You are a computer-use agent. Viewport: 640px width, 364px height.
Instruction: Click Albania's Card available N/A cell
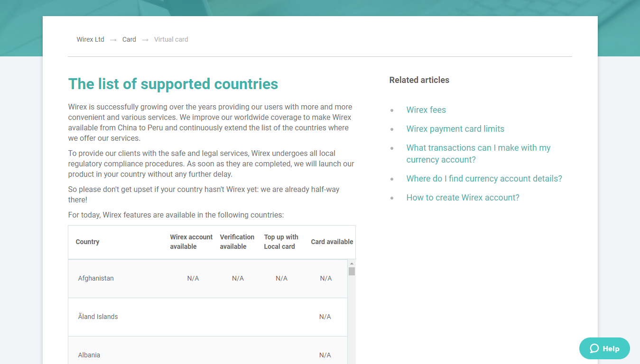coord(325,355)
